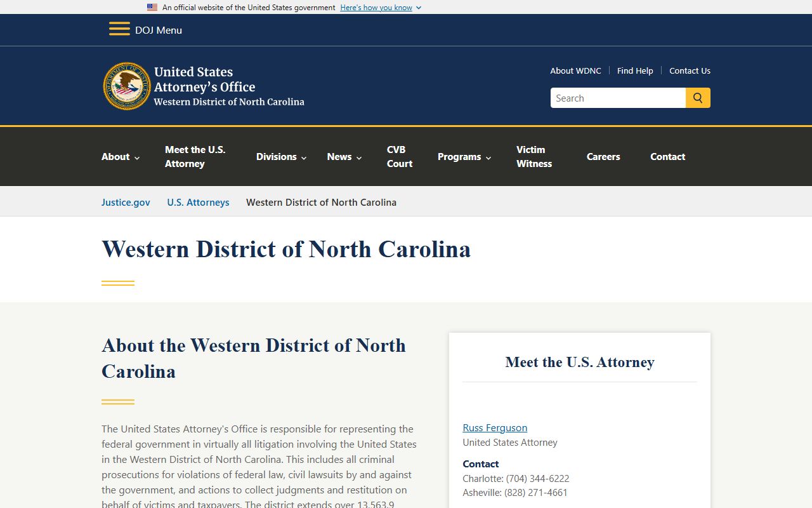The width and height of the screenshot is (812, 508).
Task: Click the Asheville phone number text
Action: coord(515,492)
